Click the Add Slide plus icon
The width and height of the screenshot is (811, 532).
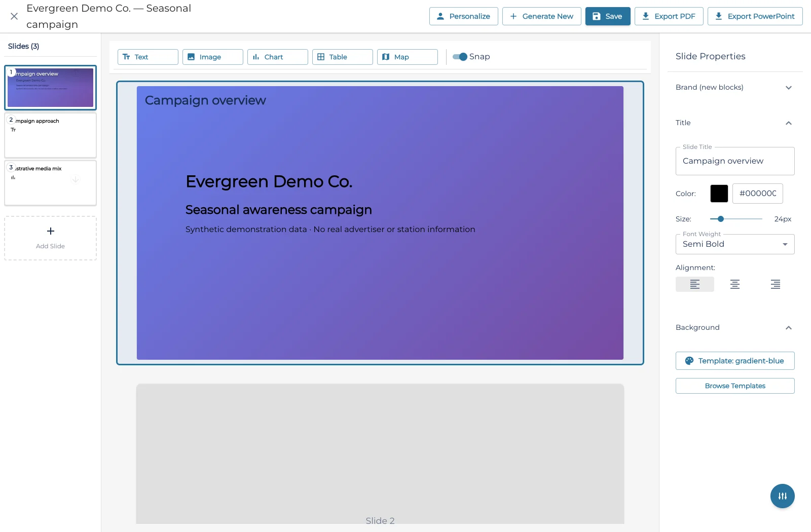(50, 231)
